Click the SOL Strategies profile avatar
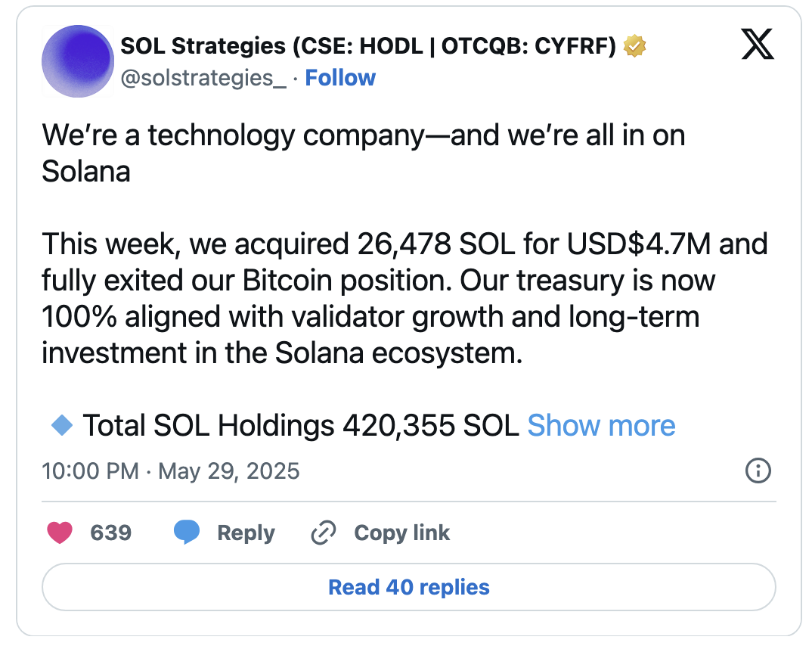 tap(78, 61)
